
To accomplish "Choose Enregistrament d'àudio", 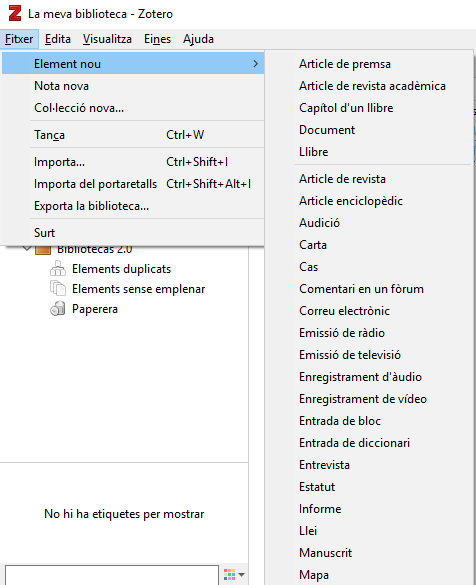I will 369,377.
